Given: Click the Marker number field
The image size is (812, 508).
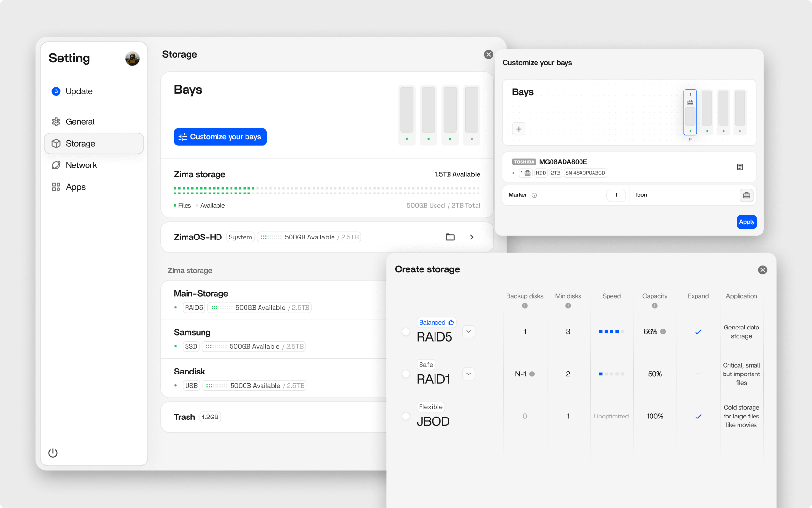Looking at the screenshot, I should (616, 195).
